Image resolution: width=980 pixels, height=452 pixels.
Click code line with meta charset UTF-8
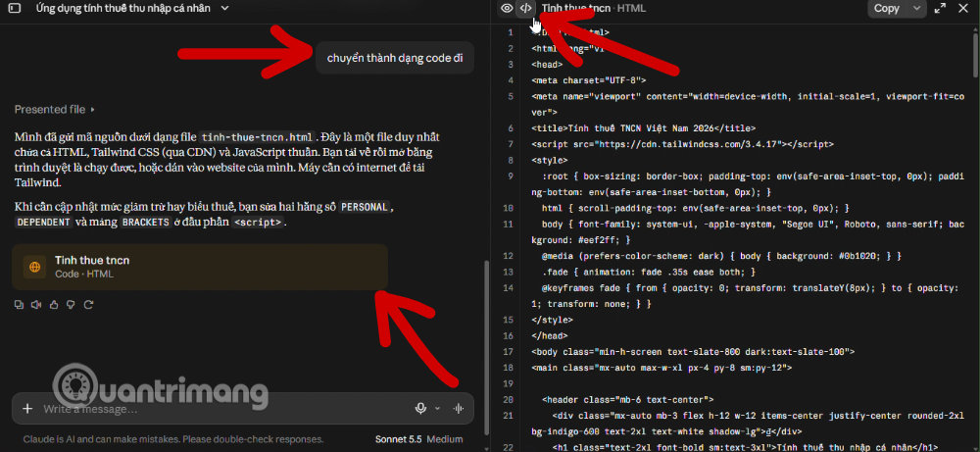point(589,80)
